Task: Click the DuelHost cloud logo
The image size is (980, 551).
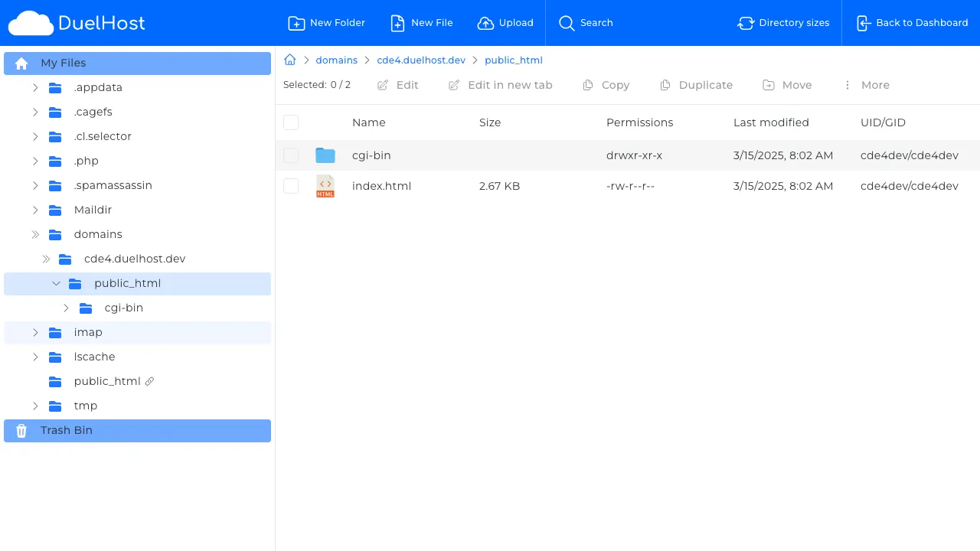Action: tap(31, 23)
